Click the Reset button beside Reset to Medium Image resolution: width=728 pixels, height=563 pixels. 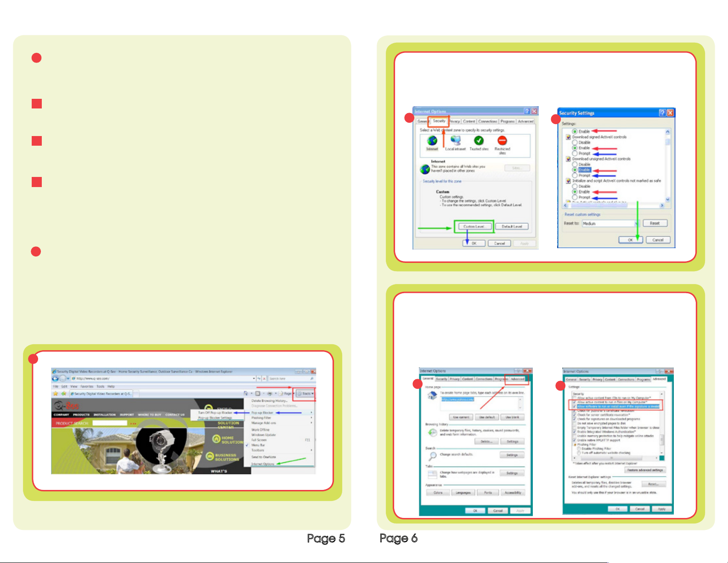point(655,223)
